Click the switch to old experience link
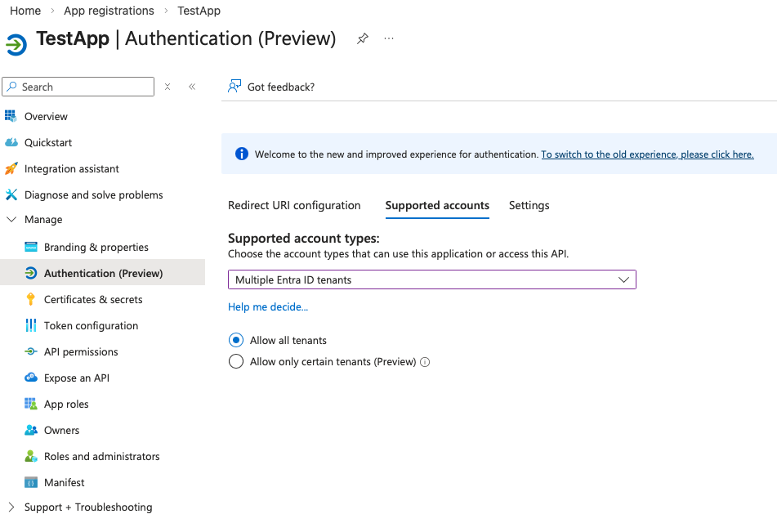Screen dimensions: 777x532 (647, 154)
